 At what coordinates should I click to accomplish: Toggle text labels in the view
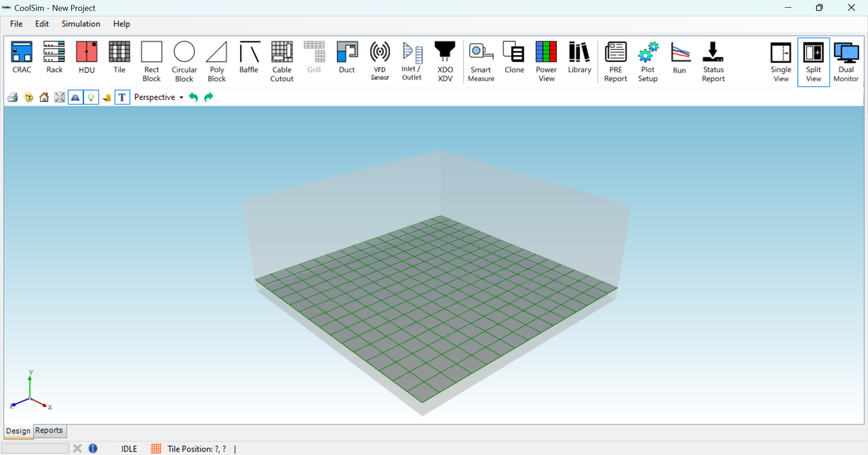coord(122,97)
